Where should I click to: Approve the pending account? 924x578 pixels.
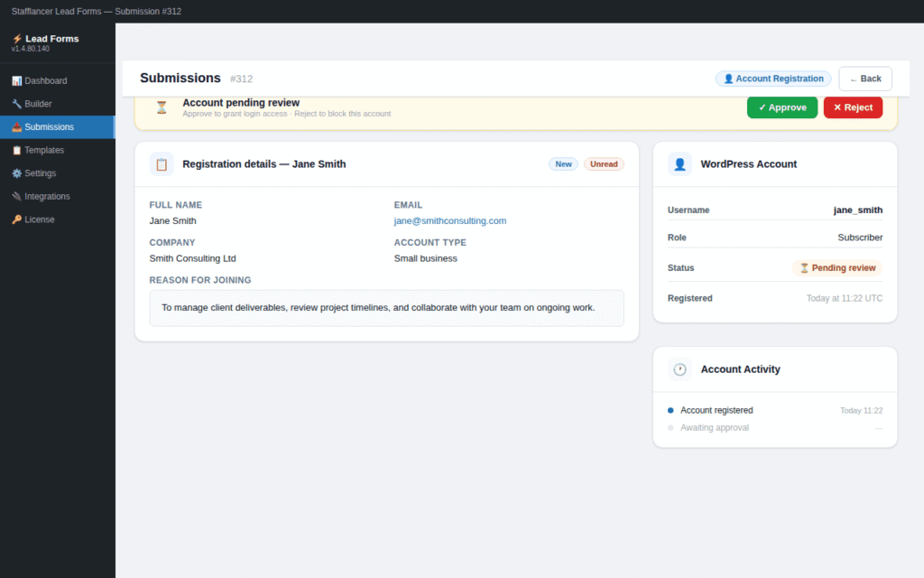782,107
